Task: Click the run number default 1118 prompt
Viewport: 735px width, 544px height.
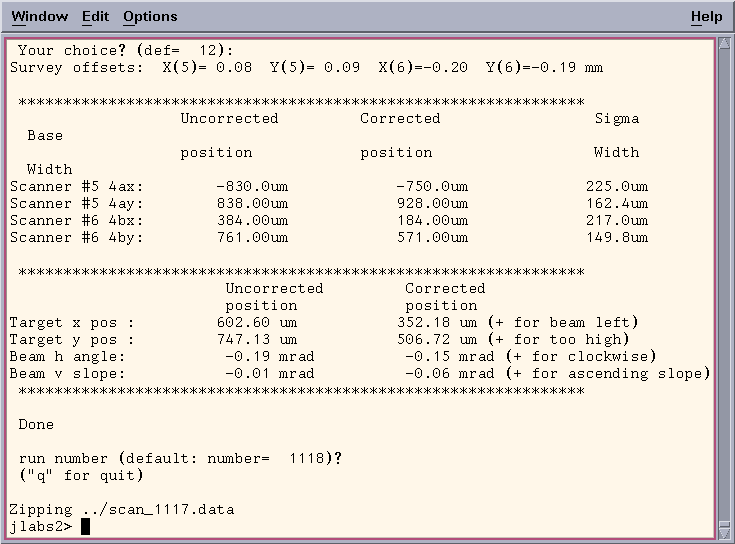Action: (x=180, y=459)
